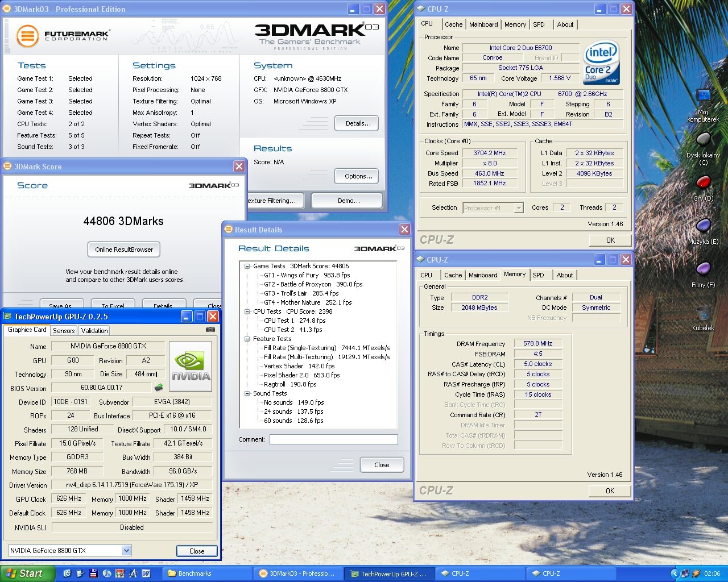Collapse the CPU Tests tree node
Screen dimensions: 728x582
247,311
